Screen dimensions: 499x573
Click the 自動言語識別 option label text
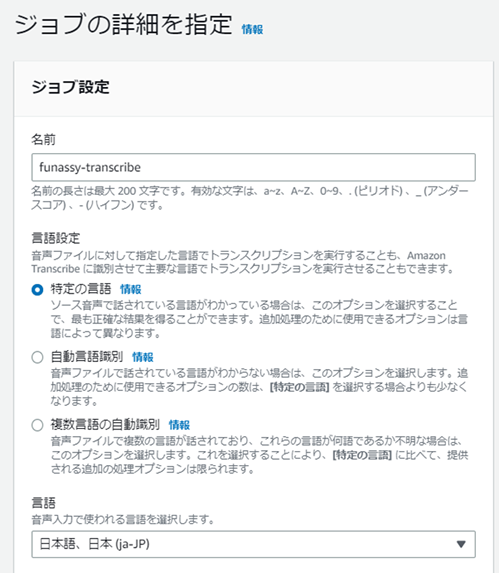coord(87,357)
